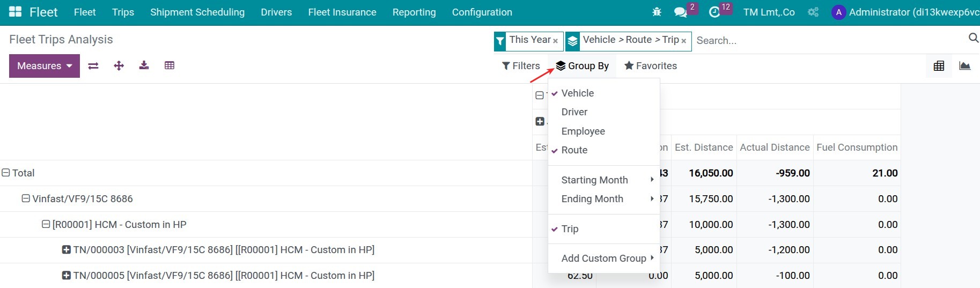Focus the Search... input field
The image size is (980, 288).
tap(829, 40)
